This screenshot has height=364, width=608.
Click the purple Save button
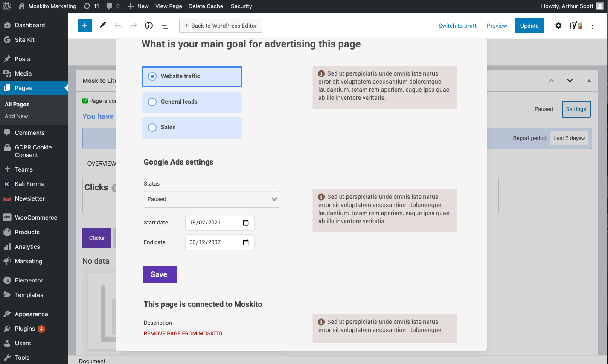[160, 274]
